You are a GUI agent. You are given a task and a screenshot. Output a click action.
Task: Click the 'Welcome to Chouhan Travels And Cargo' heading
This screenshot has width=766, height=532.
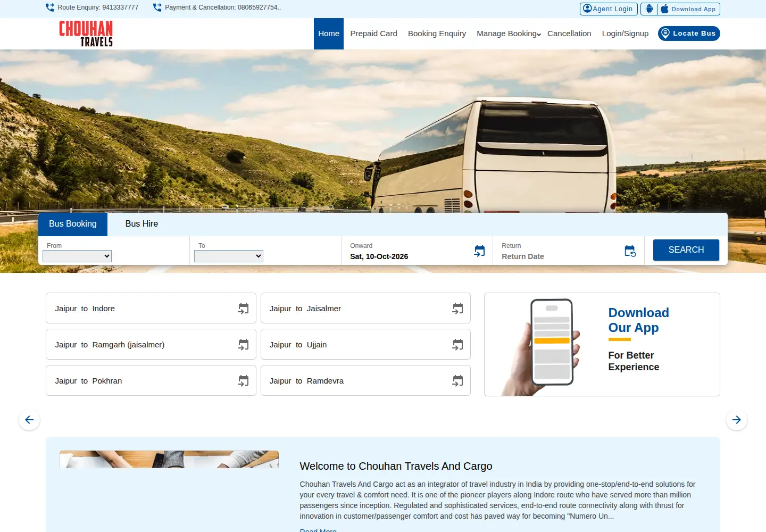[396, 466]
